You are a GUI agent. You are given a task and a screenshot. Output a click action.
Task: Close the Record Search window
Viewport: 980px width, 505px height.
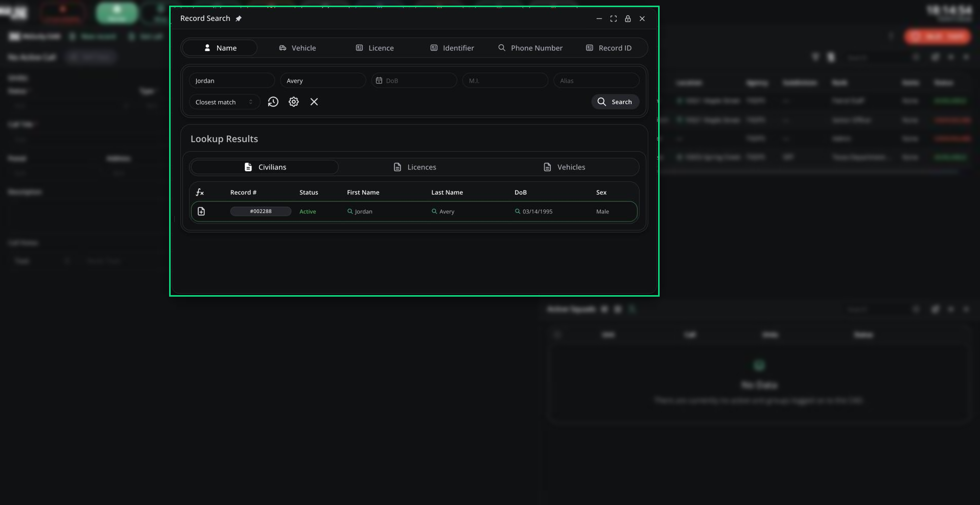pos(642,18)
